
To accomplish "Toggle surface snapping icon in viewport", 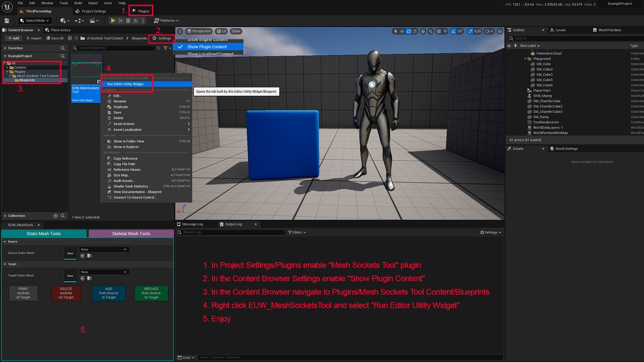I will pos(431,31).
